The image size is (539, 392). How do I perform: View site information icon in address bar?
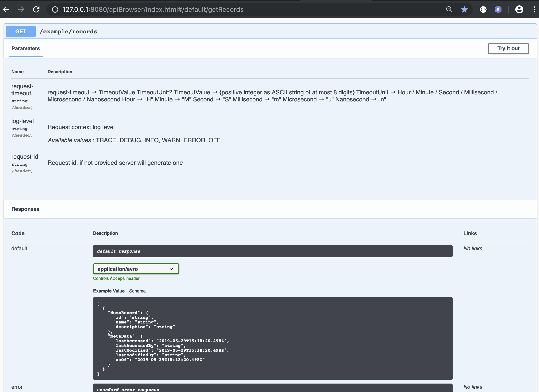tap(55, 9)
